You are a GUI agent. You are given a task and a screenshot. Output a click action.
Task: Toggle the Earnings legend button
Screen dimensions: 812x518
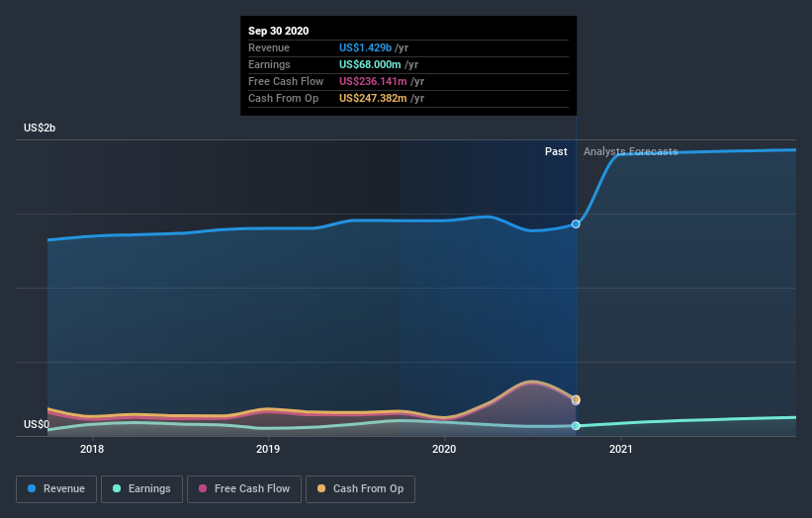coord(141,489)
